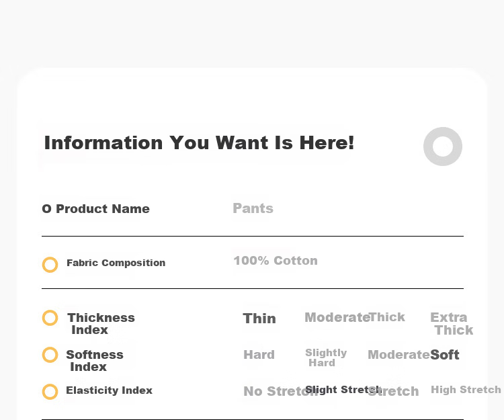Choose "Hard" in the Softness Index row
Image resolution: width=504 pixels, height=420 pixels.
point(259,355)
